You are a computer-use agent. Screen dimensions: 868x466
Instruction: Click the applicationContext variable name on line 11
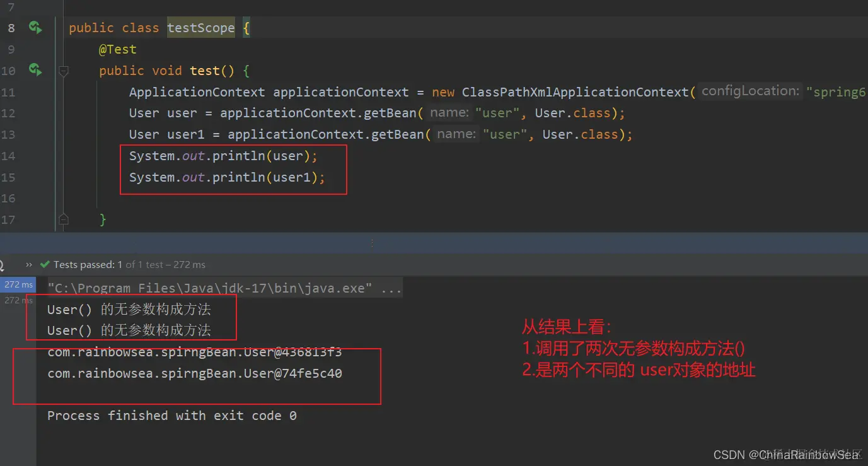341,92
